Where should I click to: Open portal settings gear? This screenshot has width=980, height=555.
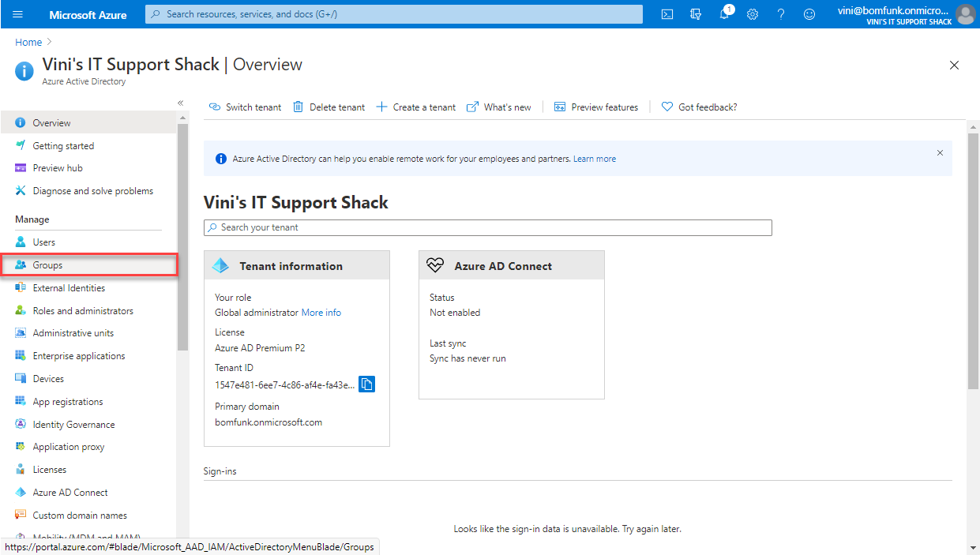tap(753, 14)
